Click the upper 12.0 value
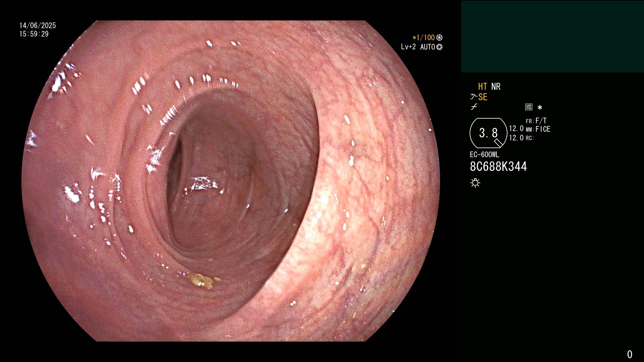The image size is (644, 362). coord(516,129)
